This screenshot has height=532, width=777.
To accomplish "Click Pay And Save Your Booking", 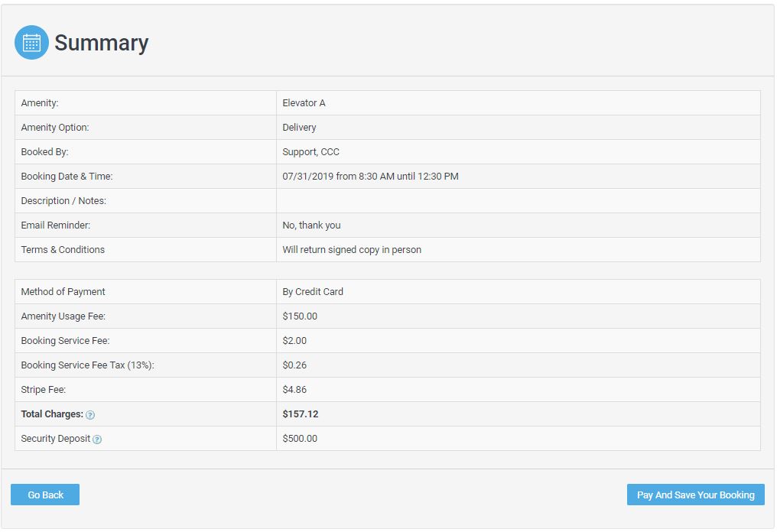I will [x=695, y=495].
